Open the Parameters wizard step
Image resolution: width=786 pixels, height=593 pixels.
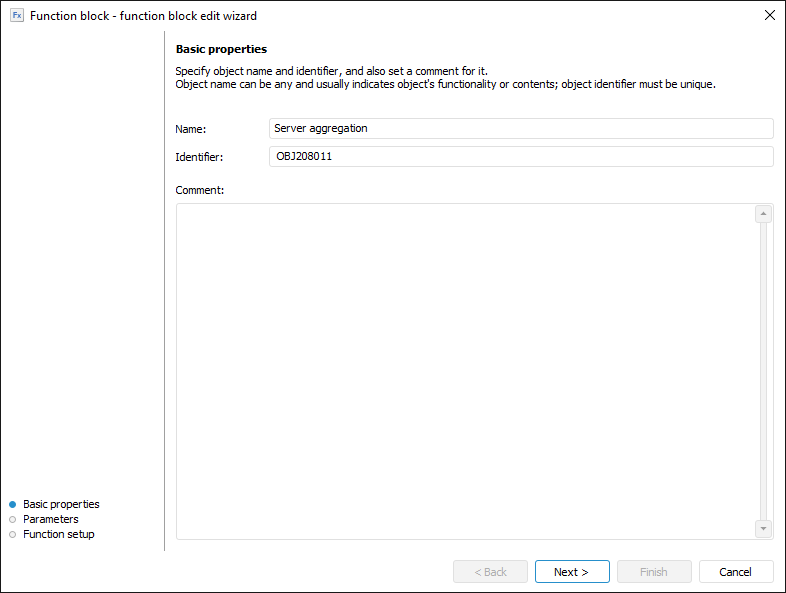point(51,519)
